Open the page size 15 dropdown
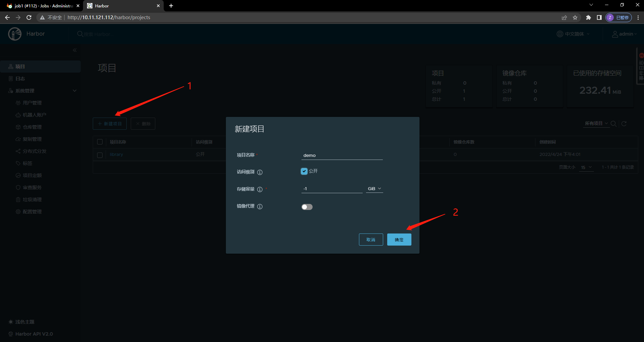Image resolution: width=644 pixels, height=342 pixels. pos(587,167)
